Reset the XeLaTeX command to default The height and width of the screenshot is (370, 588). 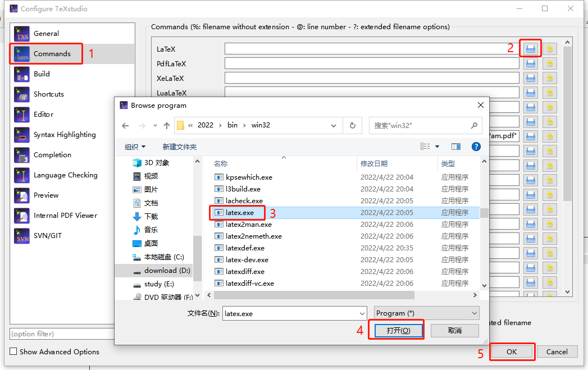pyautogui.click(x=549, y=78)
